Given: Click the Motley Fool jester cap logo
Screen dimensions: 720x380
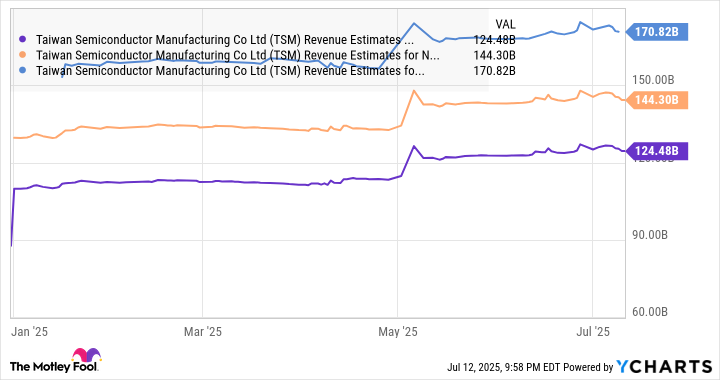Looking at the screenshot, I should pos(86,356).
